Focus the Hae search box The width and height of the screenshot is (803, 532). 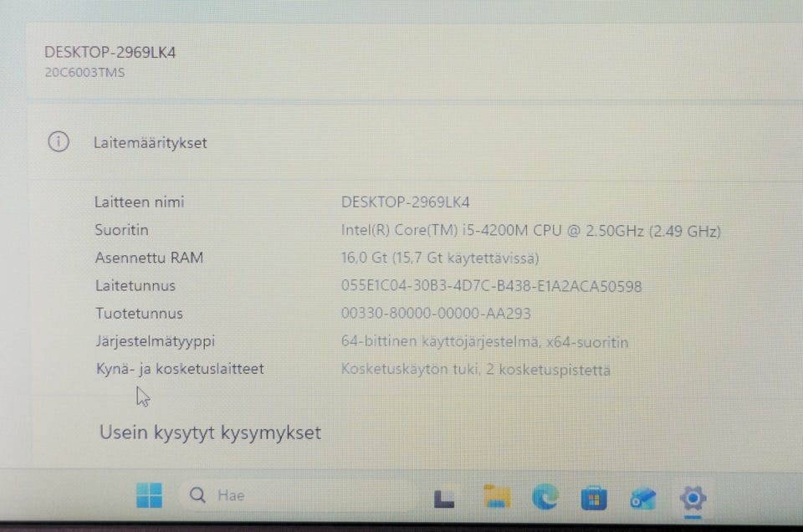pyautogui.click(x=298, y=495)
